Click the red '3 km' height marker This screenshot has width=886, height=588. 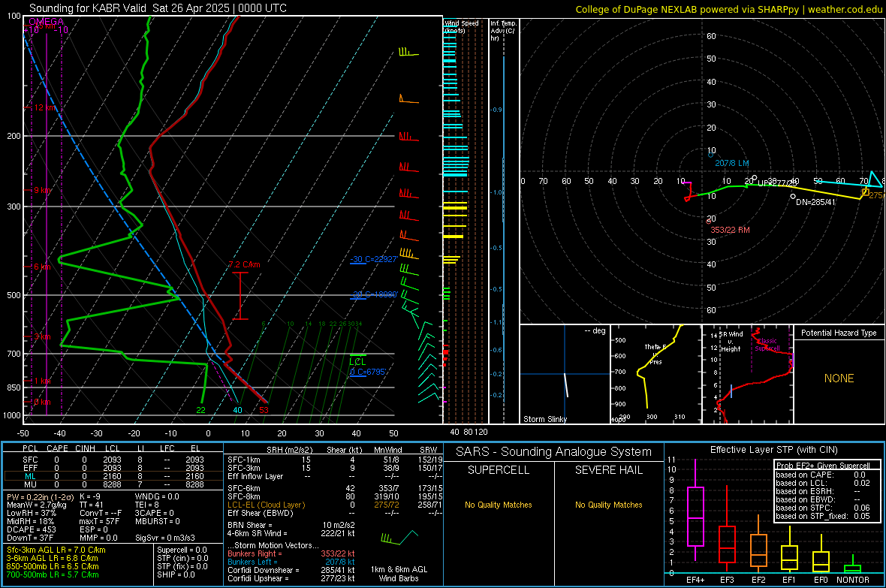[42, 336]
